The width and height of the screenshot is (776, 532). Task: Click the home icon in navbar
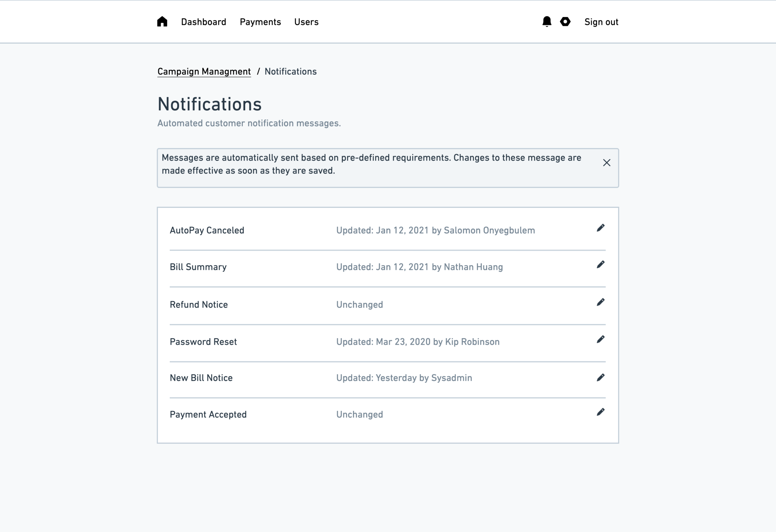[162, 22]
